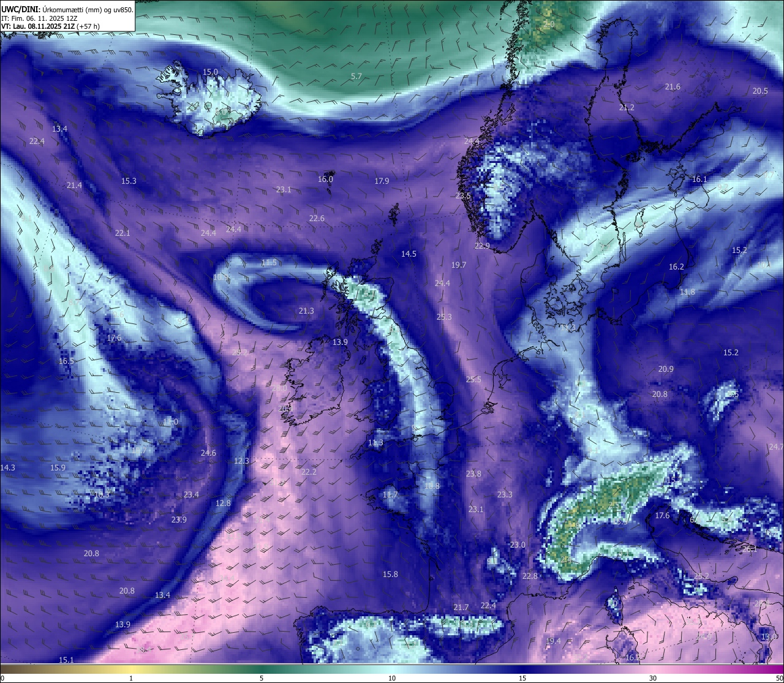The width and height of the screenshot is (784, 683).
Task: Click the 11.5 value label
Action: (x=269, y=262)
